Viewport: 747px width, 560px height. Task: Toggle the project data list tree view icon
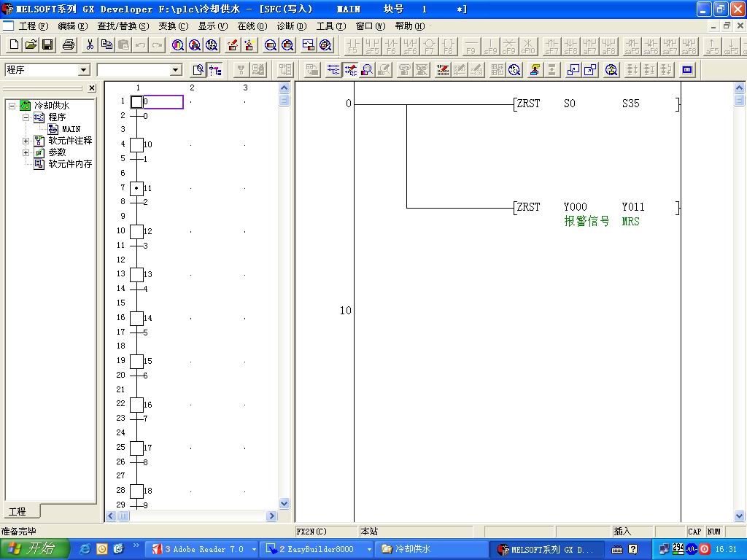click(x=215, y=70)
